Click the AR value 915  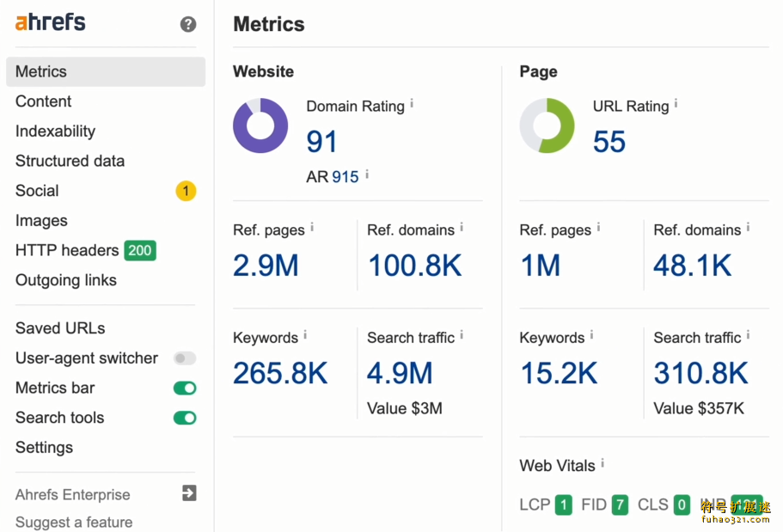345,177
